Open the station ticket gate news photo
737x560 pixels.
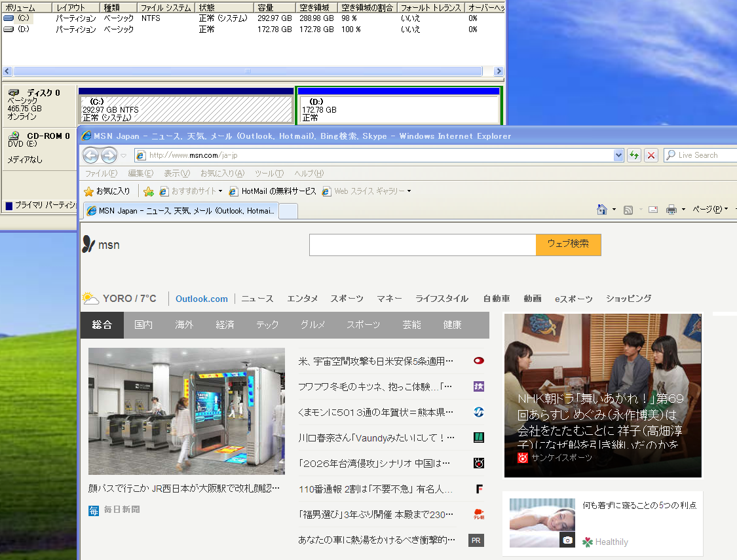[187, 411]
